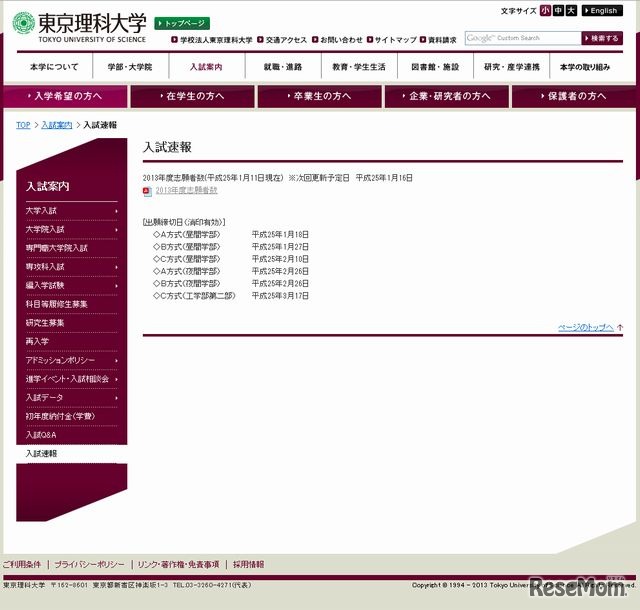Focus the Google Custom Search field
The height and width of the screenshot is (610, 640).
(523, 38)
